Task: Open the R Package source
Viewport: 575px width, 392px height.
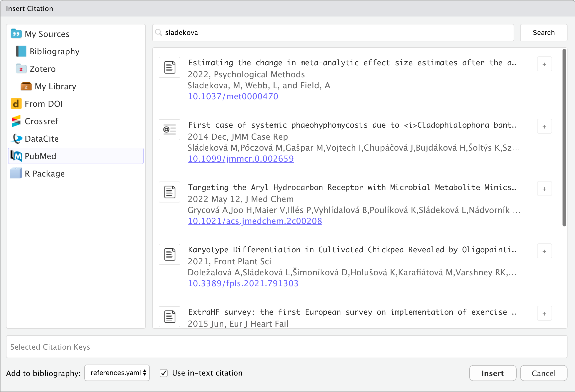Action: click(45, 174)
